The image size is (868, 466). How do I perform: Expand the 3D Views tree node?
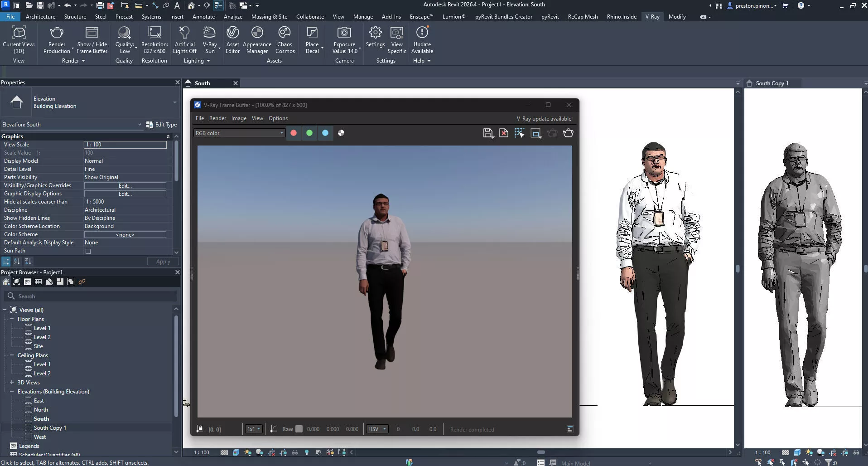click(12, 383)
